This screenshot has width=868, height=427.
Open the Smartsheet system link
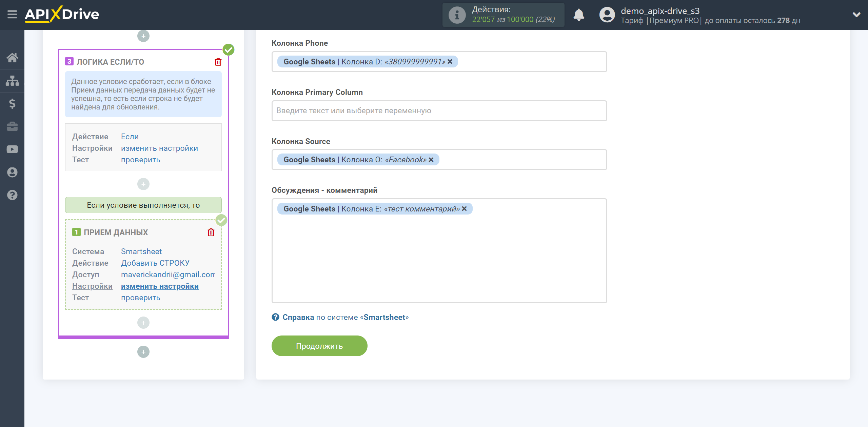tap(141, 251)
